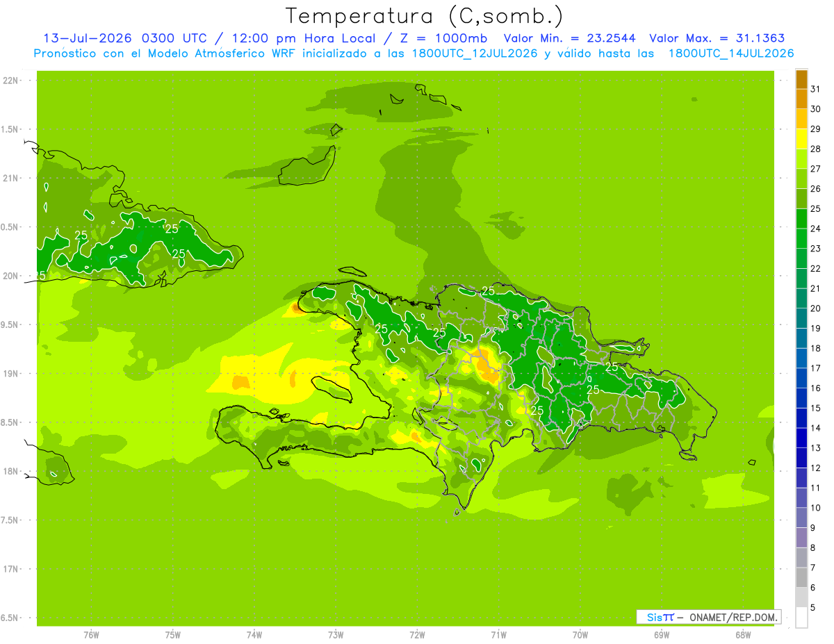This screenshot has width=834, height=644.
Task: Click the 31 degree orange color swatch
Action: tap(801, 79)
